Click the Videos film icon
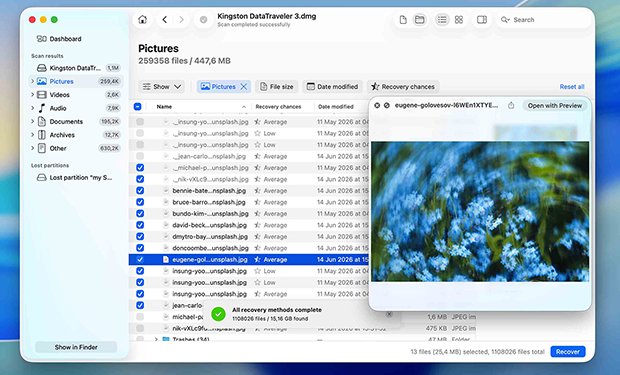The height and width of the screenshot is (375, 620). tap(42, 95)
